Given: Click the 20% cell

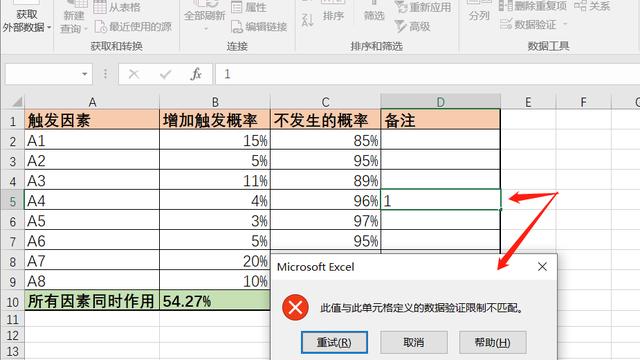Looking at the screenshot, I should click(215, 260).
